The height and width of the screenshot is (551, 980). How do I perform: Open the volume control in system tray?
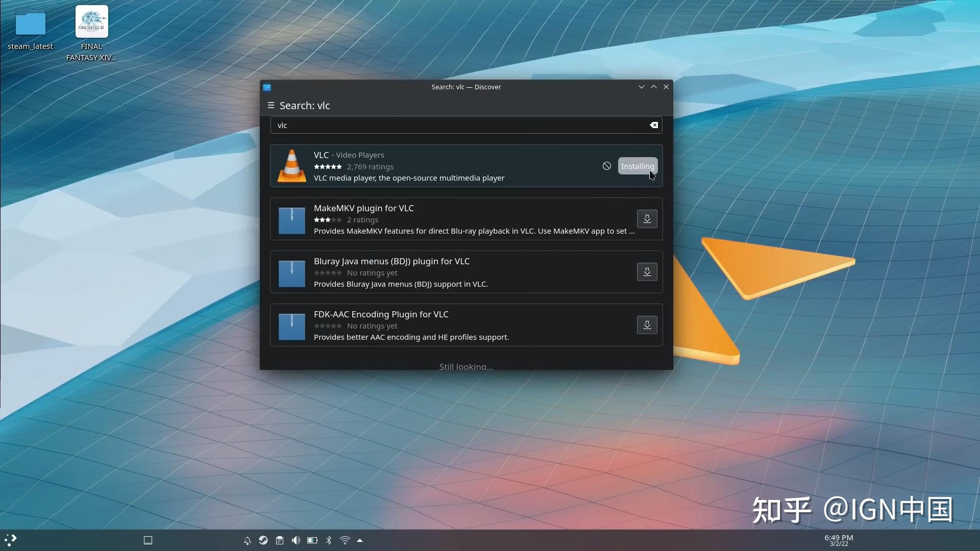click(296, 540)
